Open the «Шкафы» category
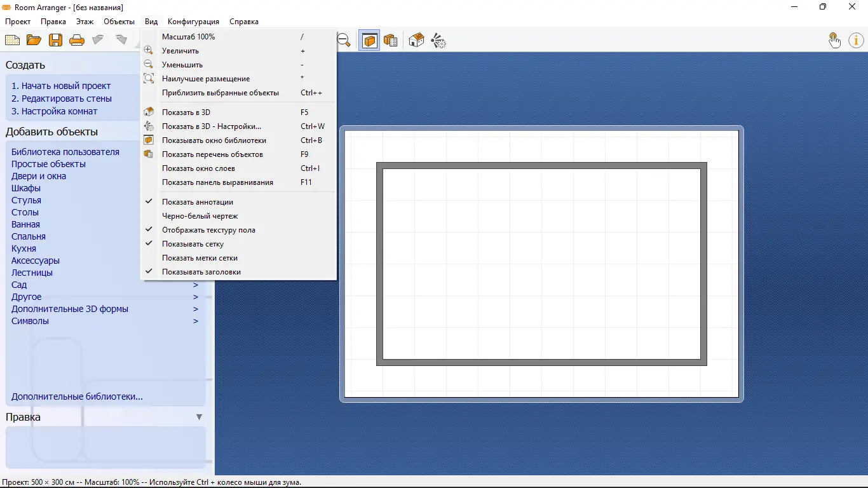The height and width of the screenshot is (488, 868). point(26,188)
